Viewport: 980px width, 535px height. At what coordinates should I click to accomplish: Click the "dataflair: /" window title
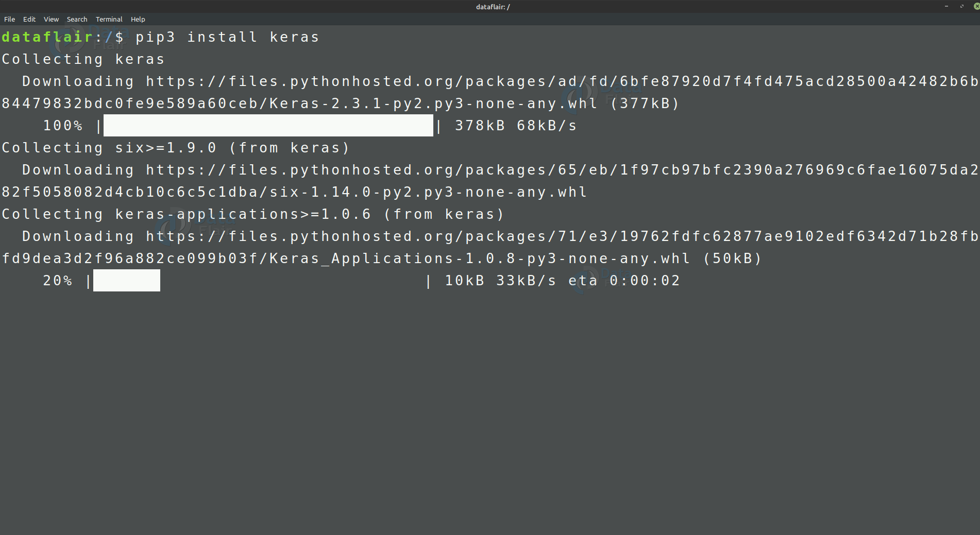tap(493, 7)
